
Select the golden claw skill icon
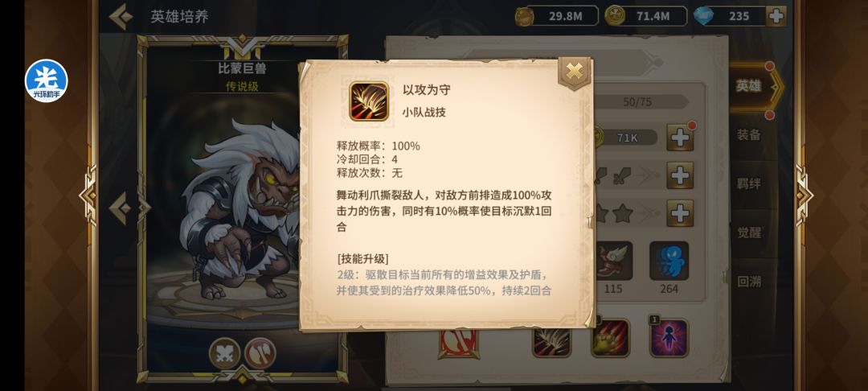pos(611,338)
